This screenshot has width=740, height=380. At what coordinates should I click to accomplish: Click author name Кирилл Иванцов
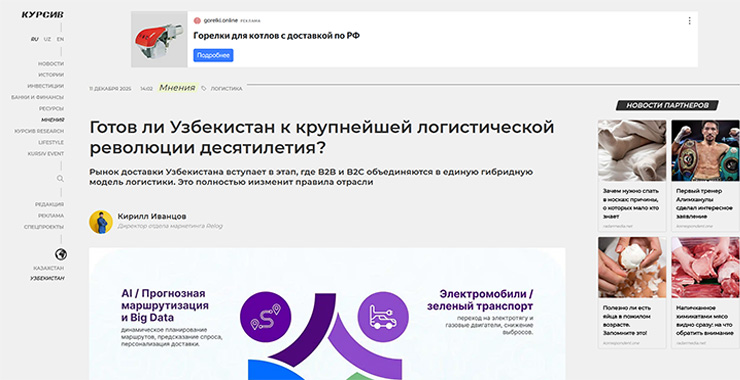tap(151, 216)
